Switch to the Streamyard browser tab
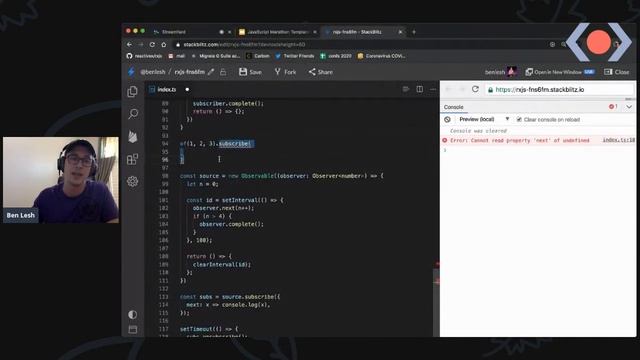640x360 pixels. pos(191,32)
